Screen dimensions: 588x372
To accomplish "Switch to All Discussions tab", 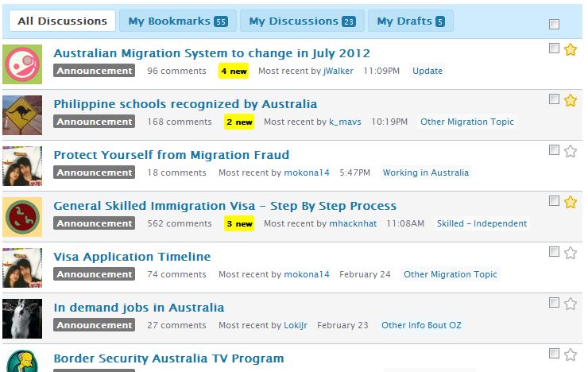I will [x=62, y=21].
